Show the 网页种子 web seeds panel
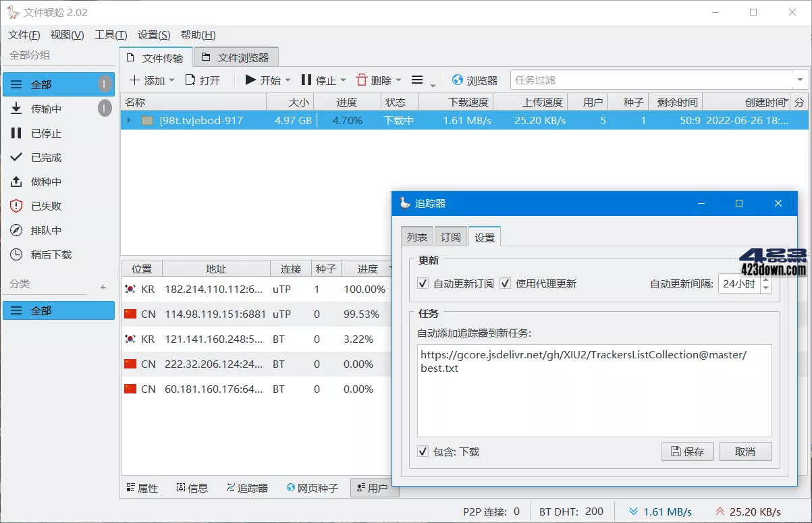 click(x=311, y=487)
